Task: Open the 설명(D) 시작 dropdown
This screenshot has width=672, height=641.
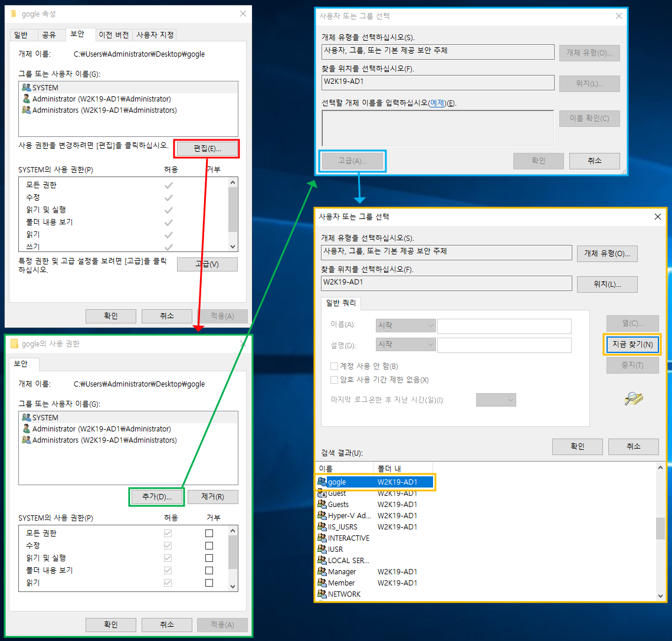Action: 405,345
